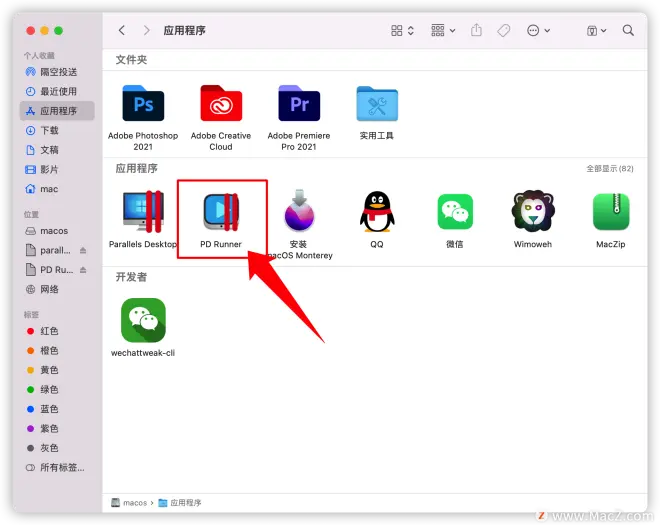
Task: Open 影片 Movies in sidebar
Action: 57,170
